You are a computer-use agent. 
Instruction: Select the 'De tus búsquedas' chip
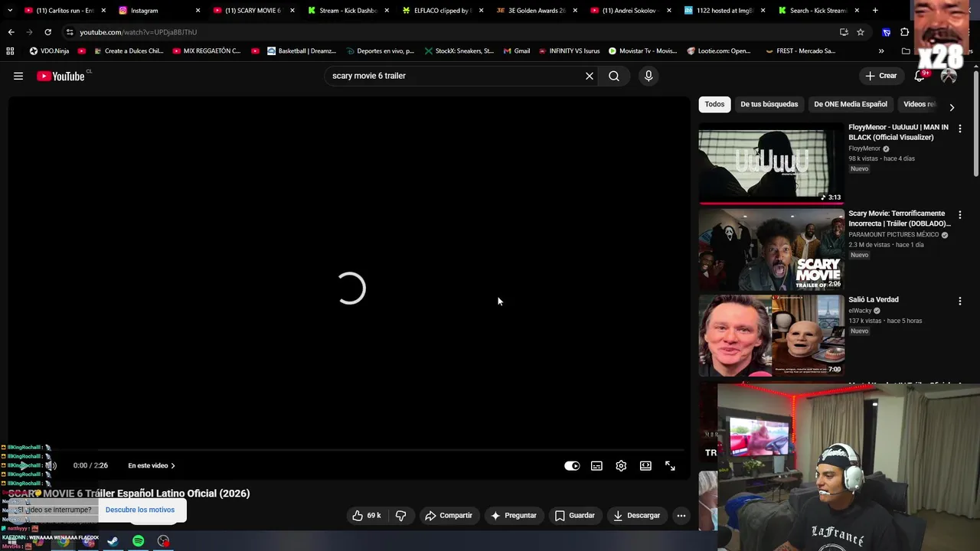point(769,104)
